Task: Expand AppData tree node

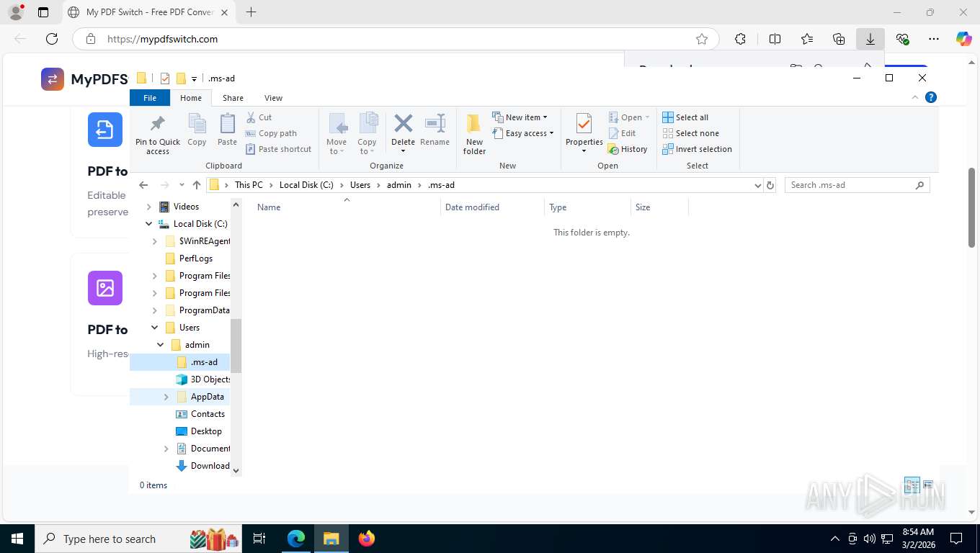Action: [166, 397]
